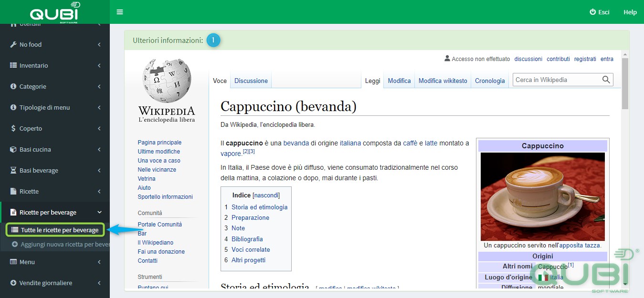Click the clock icon beside Vendite giornaliere
644x298 pixels.
pyautogui.click(x=13, y=283)
